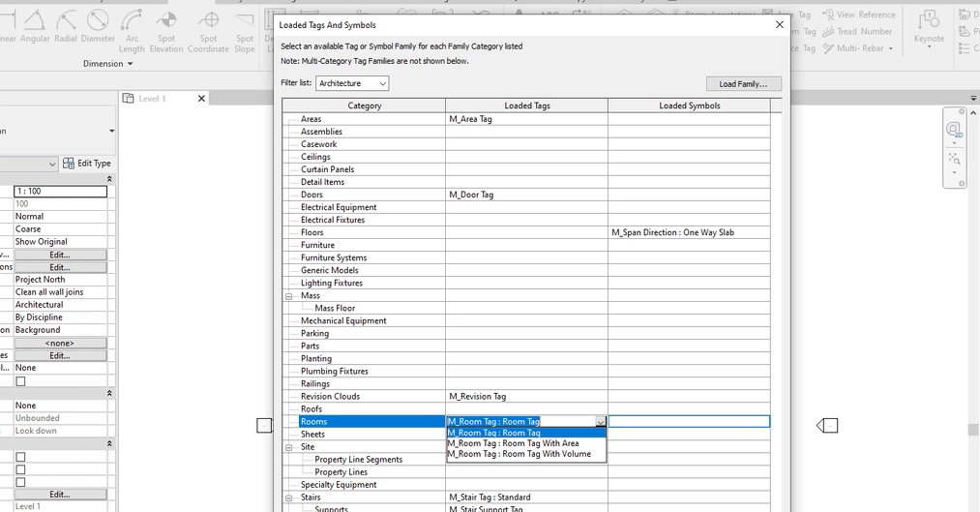Image resolution: width=980 pixels, height=512 pixels.
Task: Select the Angular dimension tool
Action: (x=35, y=27)
